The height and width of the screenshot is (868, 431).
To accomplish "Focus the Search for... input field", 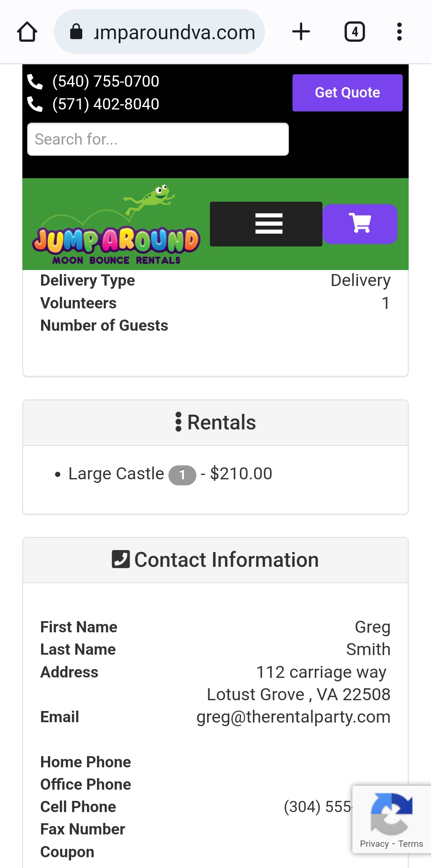I will [158, 139].
